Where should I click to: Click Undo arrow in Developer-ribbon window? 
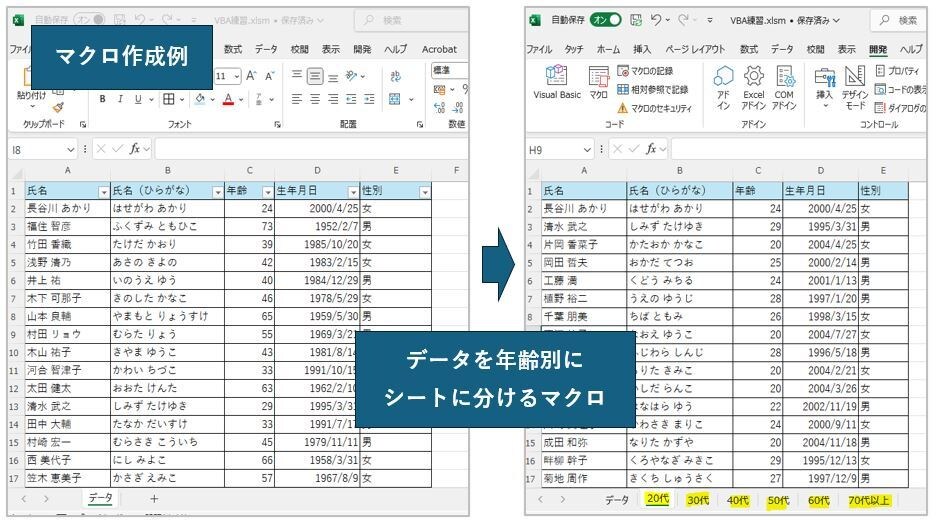(656, 20)
